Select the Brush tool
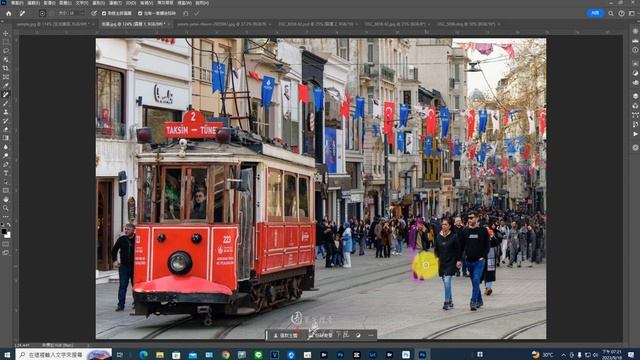Image resolution: width=640 pixels, height=360 pixels. 6,103
